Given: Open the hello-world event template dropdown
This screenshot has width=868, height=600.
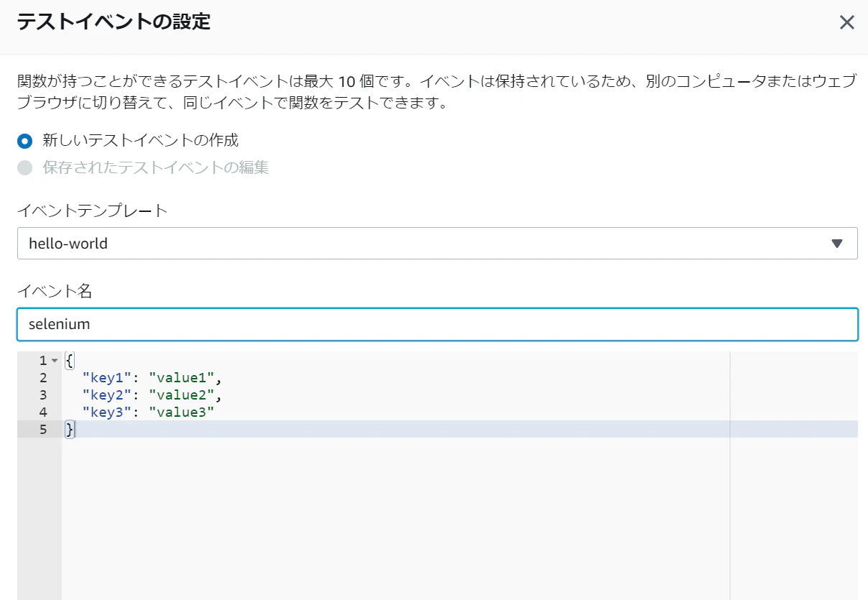Looking at the screenshot, I should click(x=437, y=244).
